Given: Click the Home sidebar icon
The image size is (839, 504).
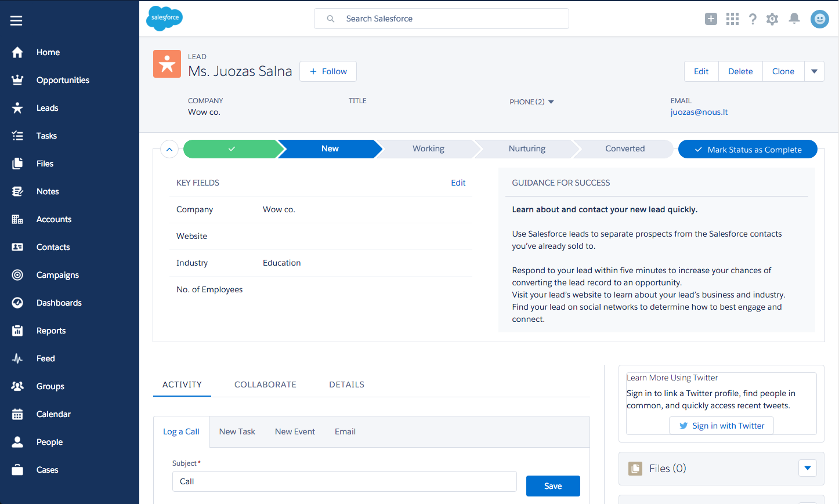Looking at the screenshot, I should click(x=17, y=52).
